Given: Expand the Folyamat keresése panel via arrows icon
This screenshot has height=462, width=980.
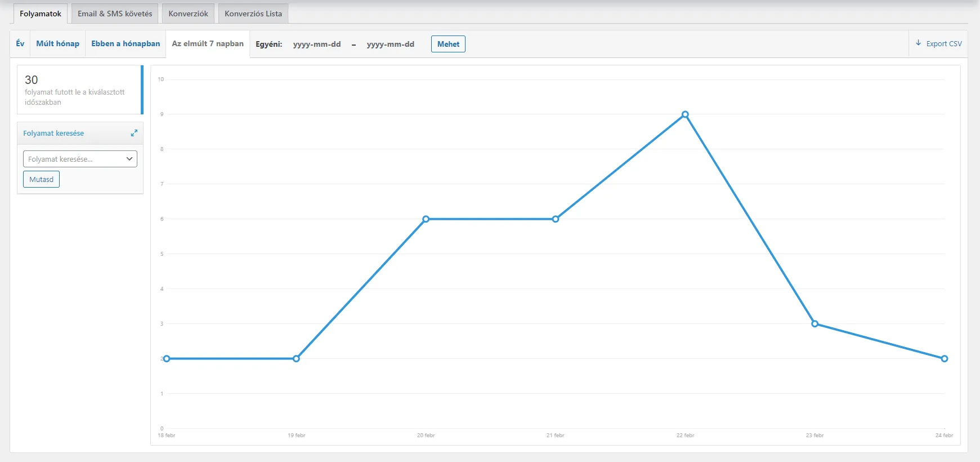Looking at the screenshot, I should (x=134, y=133).
